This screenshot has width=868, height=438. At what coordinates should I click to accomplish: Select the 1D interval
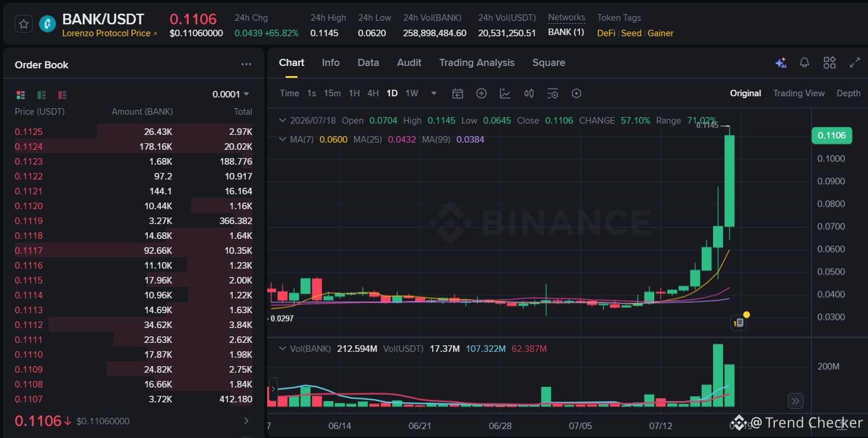pos(392,93)
